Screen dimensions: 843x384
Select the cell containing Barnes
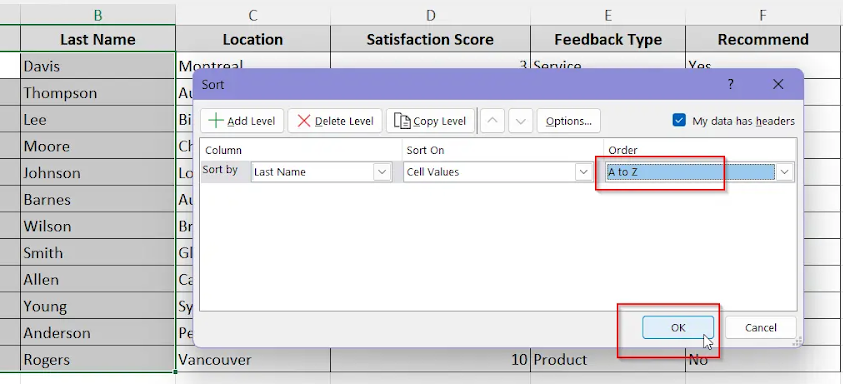pyautogui.click(x=98, y=200)
